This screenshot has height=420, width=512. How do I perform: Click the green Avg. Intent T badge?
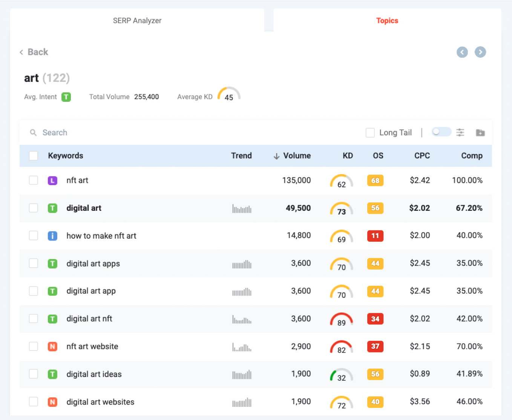click(66, 97)
